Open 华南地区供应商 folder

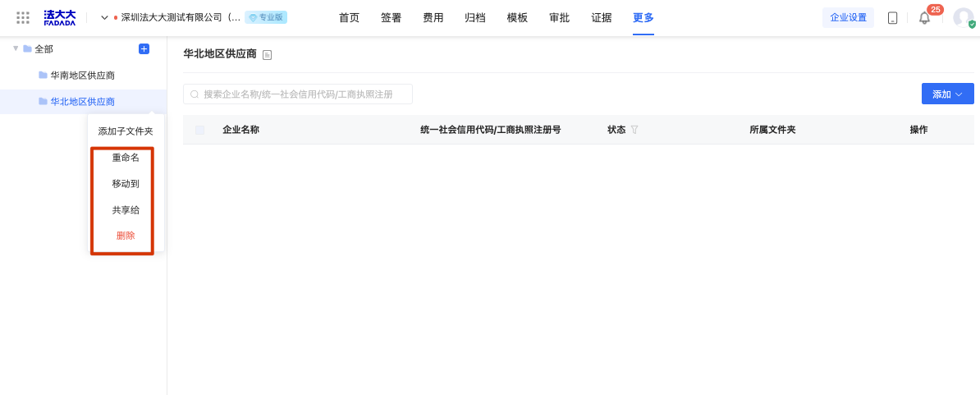[83, 75]
